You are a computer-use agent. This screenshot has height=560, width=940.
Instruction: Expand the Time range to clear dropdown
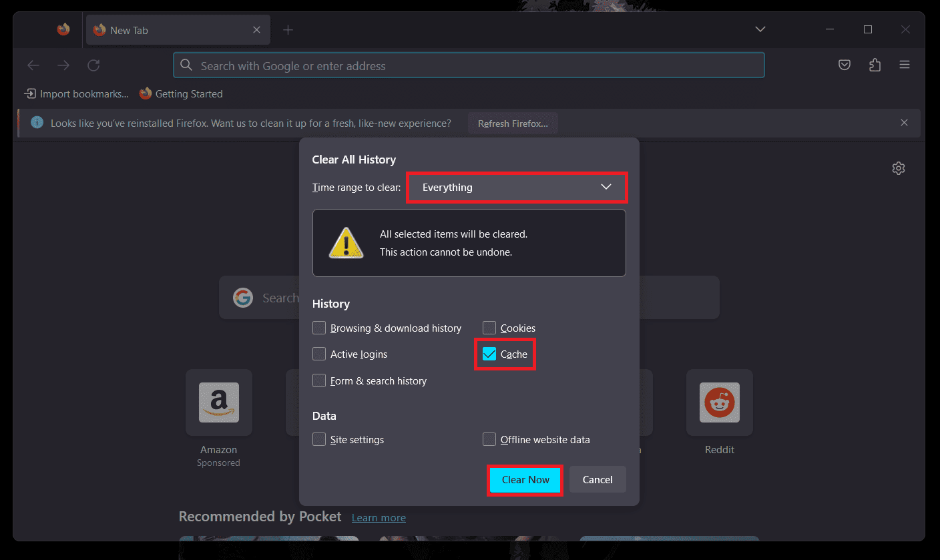517,188
